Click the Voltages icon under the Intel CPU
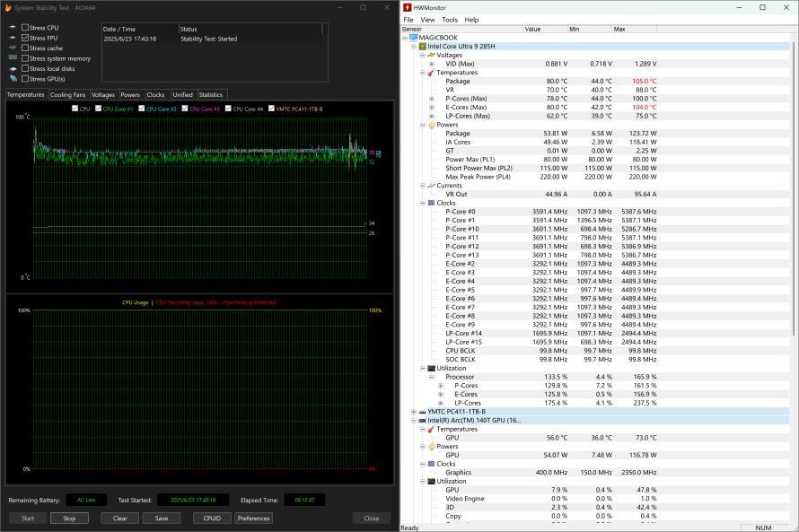The image size is (799, 532). [x=431, y=55]
